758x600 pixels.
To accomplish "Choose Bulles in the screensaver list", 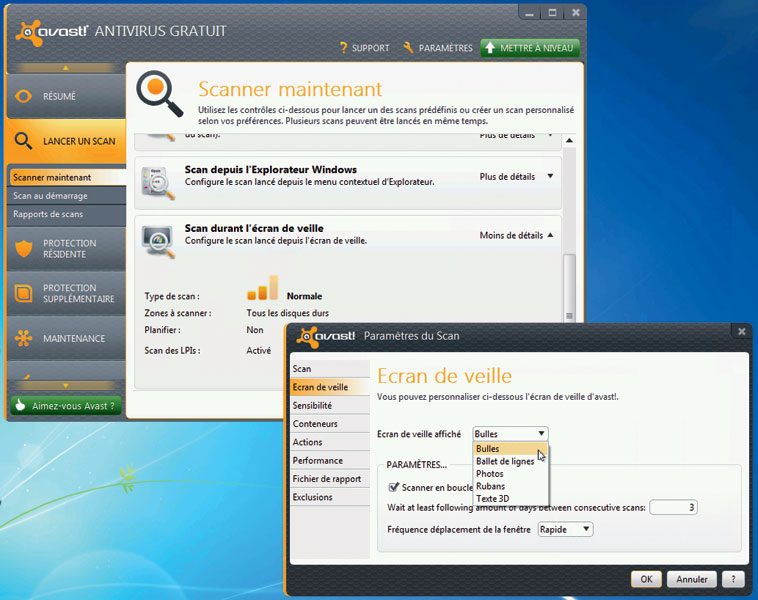I will (x=510, y=449).
